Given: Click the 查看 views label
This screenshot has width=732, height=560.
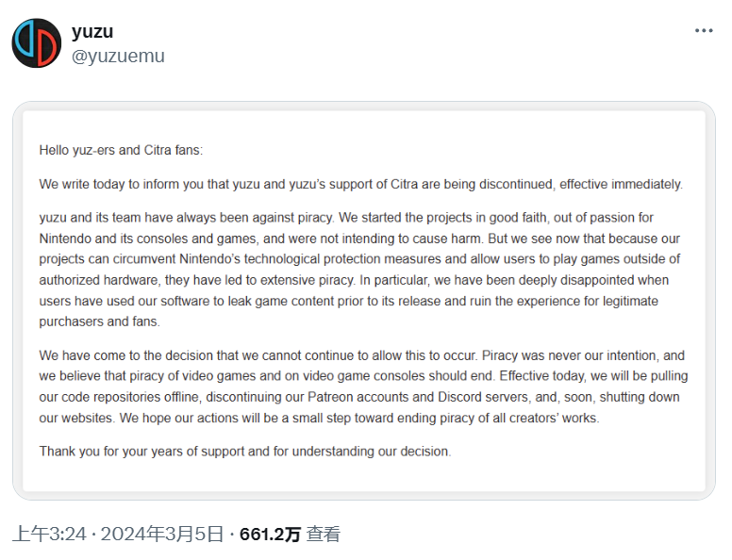Looking at the screenshot, I should [324, 535].
